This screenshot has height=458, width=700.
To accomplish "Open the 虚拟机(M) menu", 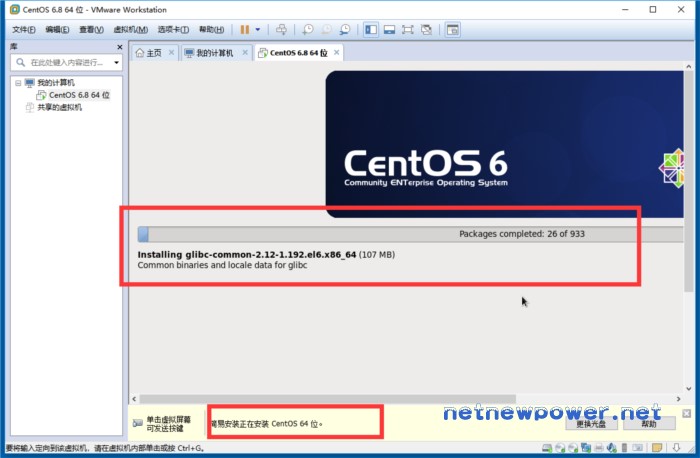I will coord(130,29).
